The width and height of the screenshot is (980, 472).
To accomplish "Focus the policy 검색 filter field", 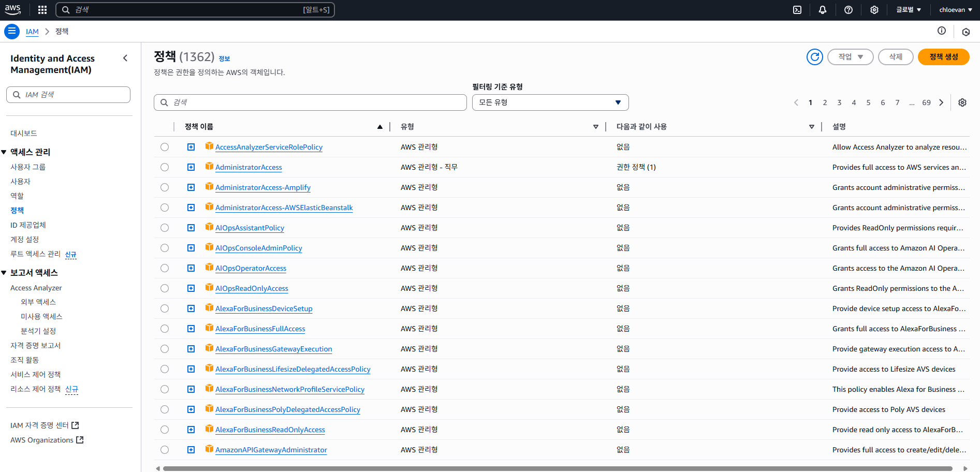I will [x=310, y=102].
